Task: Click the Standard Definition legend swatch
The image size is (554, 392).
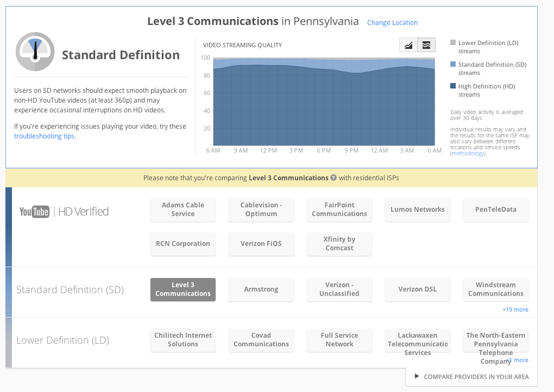Action: [x=453, y=65]
